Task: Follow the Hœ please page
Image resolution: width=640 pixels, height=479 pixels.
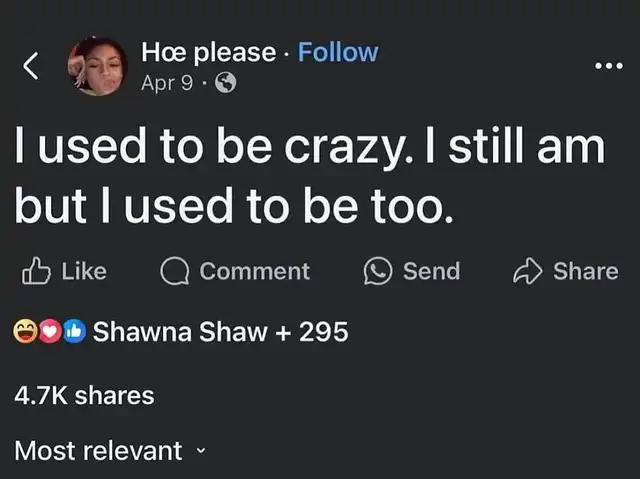Action: coord(339,52)
